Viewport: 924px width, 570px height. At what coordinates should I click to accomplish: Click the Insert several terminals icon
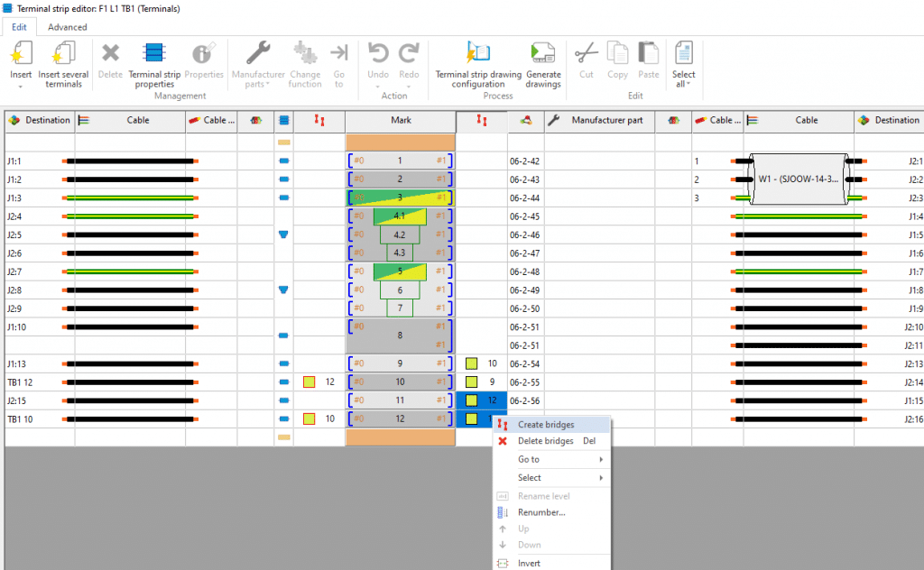click(63, 55)
